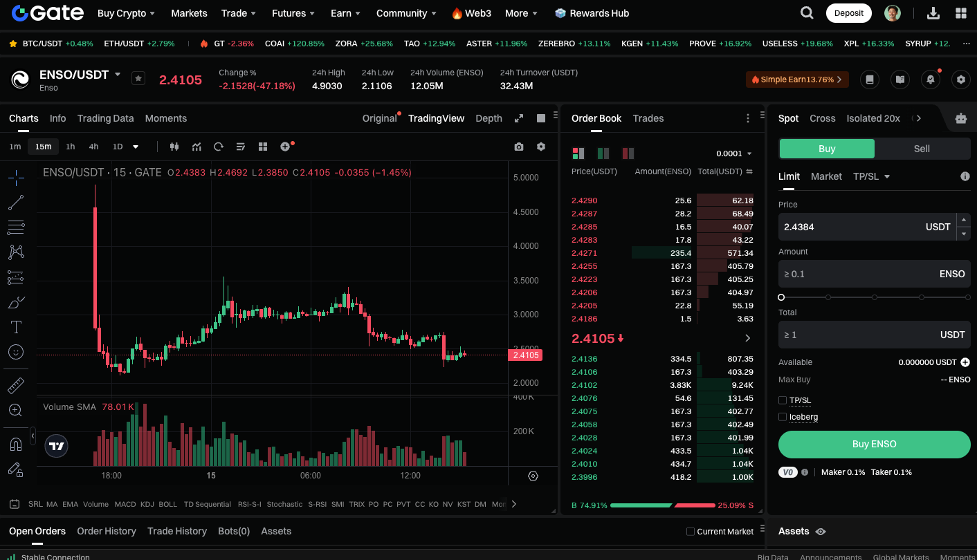
Task: Open the emoji sticker tool
Action: point(16,352)
